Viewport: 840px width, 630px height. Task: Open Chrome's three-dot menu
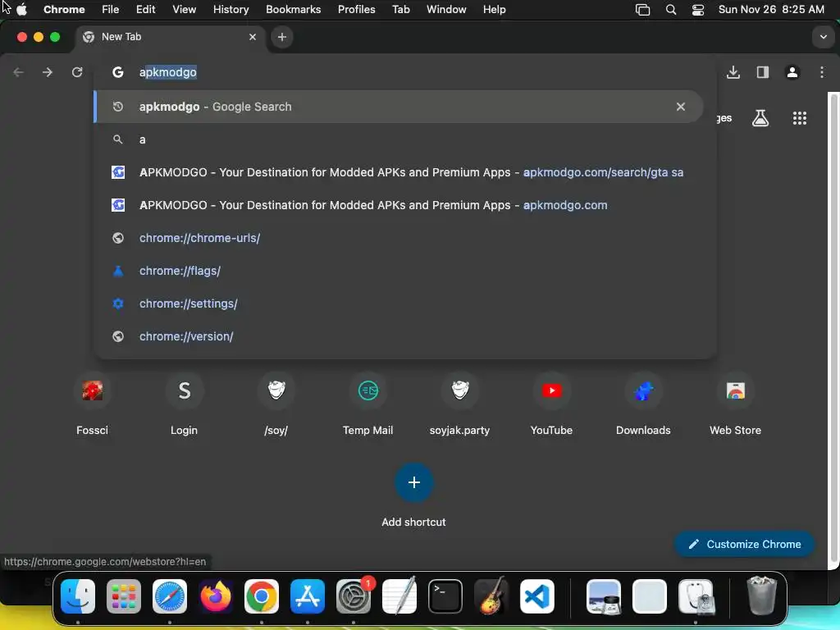pyautogui.click(x=822, y=72)
